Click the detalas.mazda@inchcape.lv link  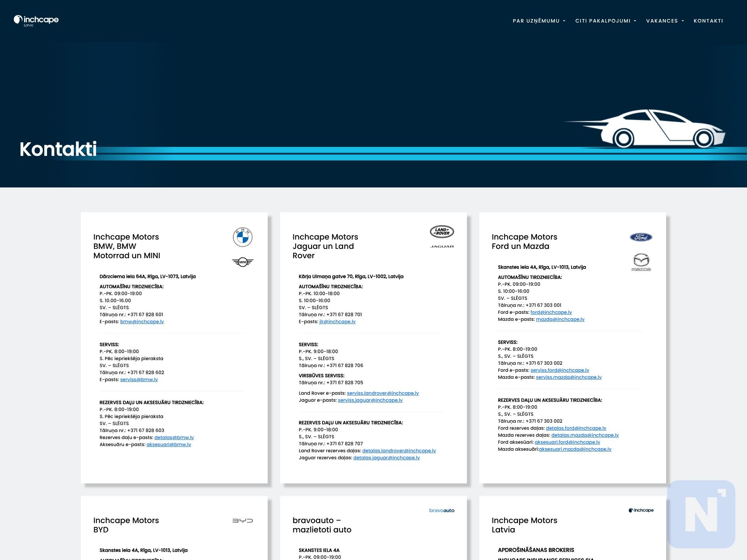click(585, 435)
